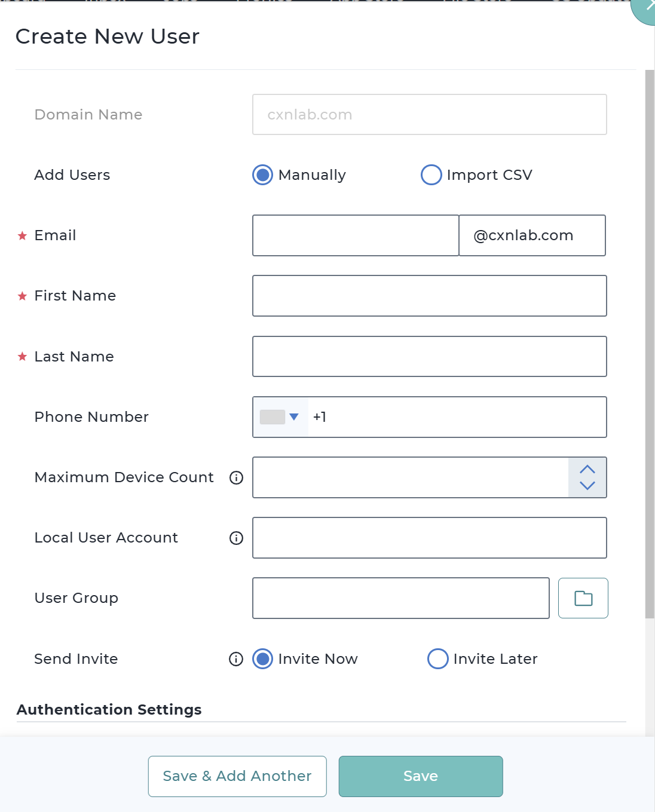Click the Local User Account field
This screenshot has width=655, height=812.
[x=429, y=538]
